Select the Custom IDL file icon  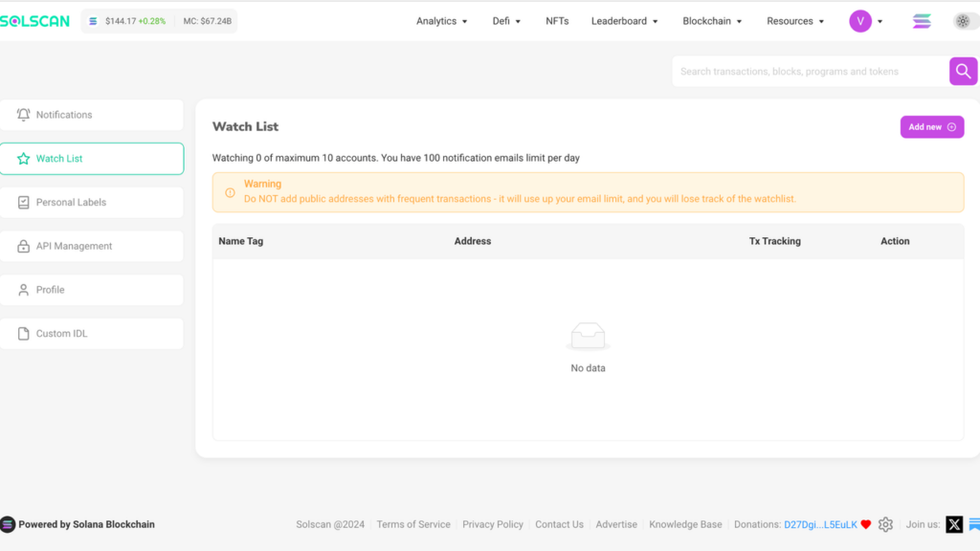pyautogui.click(x=23, y=333)
